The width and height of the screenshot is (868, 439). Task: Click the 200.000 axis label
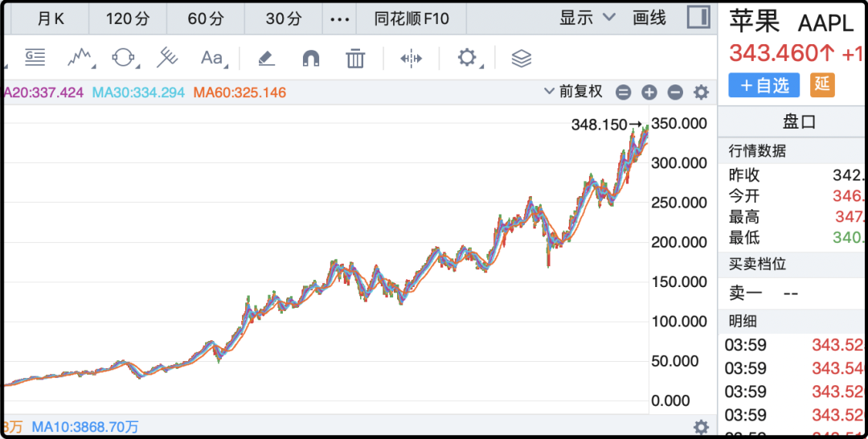point(681,243)
